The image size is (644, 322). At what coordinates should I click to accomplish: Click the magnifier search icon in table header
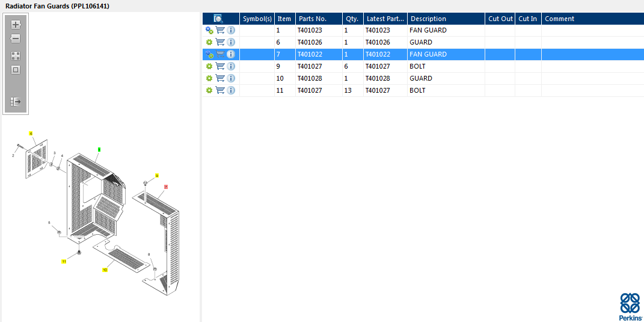point(218,19)
